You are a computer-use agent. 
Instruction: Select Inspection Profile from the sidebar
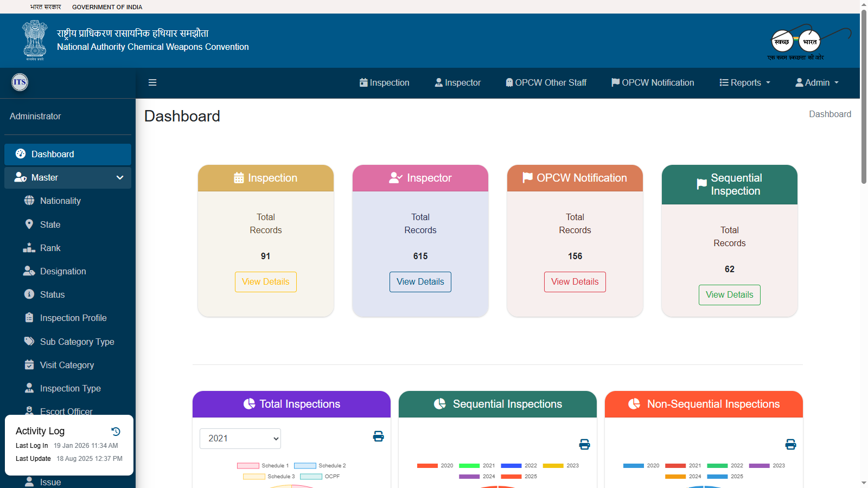(x=73, y=318)
